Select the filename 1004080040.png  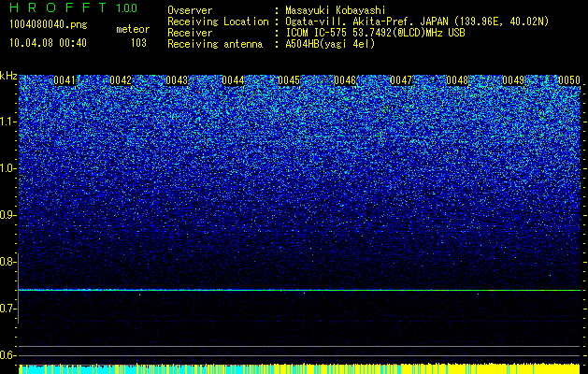point(49,25)
